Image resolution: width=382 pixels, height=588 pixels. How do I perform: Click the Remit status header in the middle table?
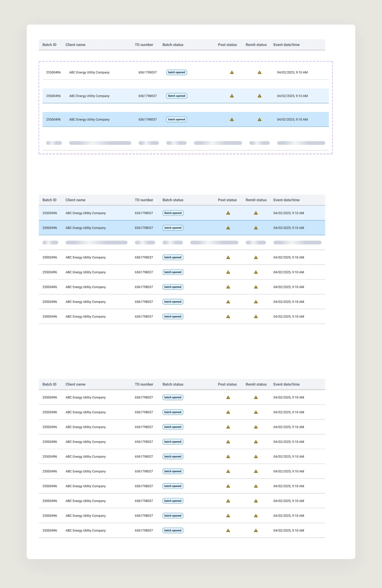[256, 200]
